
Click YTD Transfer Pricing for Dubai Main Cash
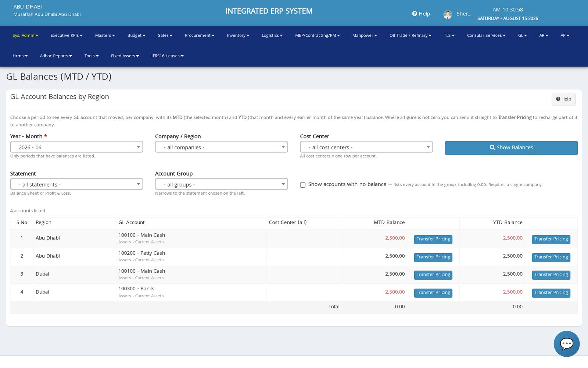pos(551,275)
